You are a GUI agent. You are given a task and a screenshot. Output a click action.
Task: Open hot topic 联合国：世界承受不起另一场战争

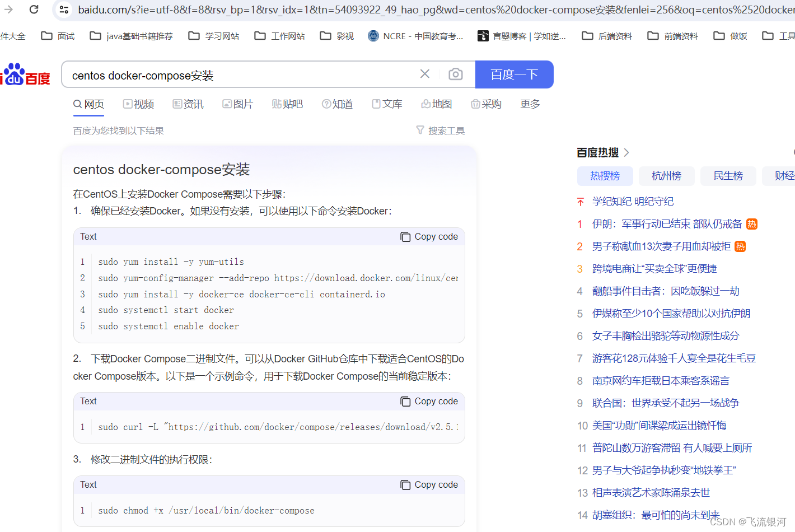[666, 403]
